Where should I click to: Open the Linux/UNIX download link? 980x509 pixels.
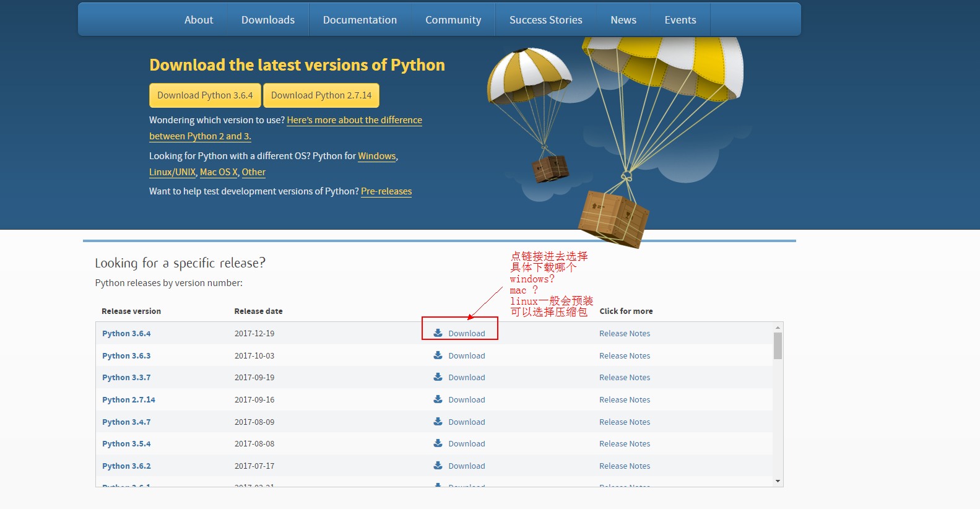click(x=172, y=172)
